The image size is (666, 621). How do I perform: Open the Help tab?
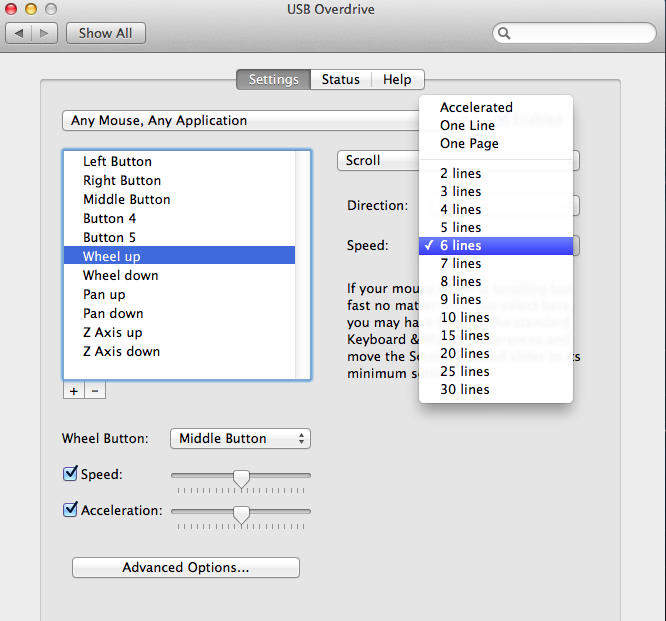(398, 79)
